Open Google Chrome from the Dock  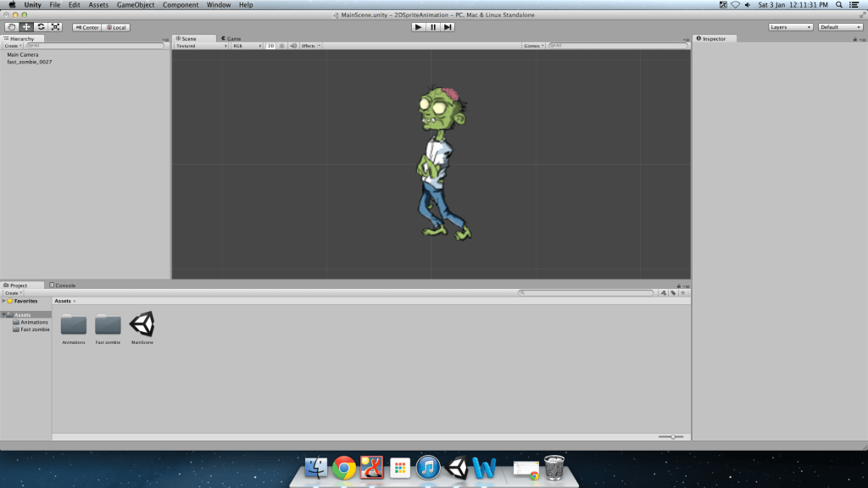[x=344, y=468]
